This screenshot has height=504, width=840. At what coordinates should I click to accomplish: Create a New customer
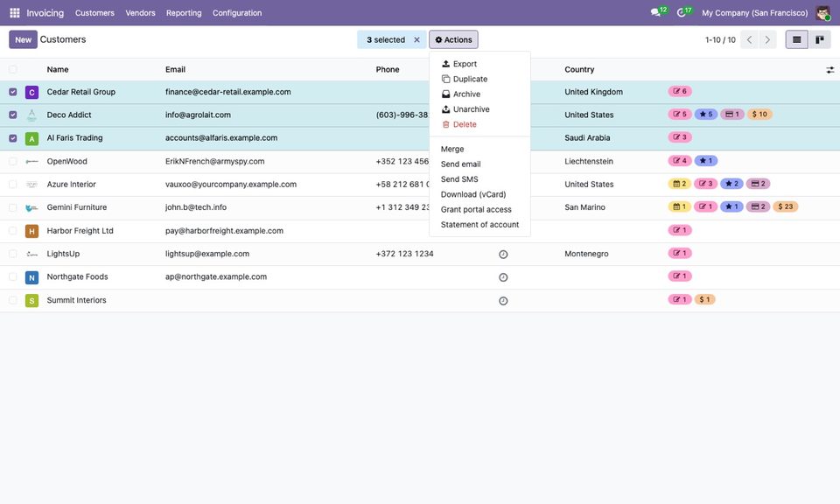click(x=23, y=39)
